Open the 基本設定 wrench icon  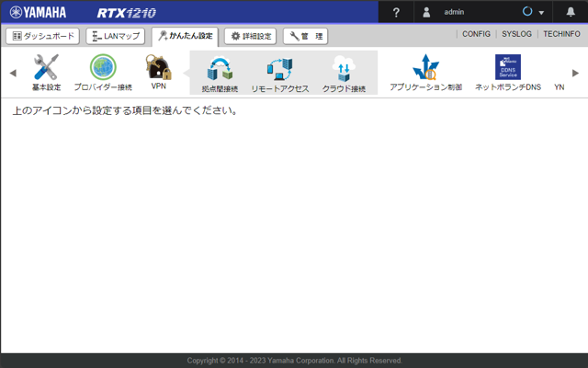tap(46, 73)
